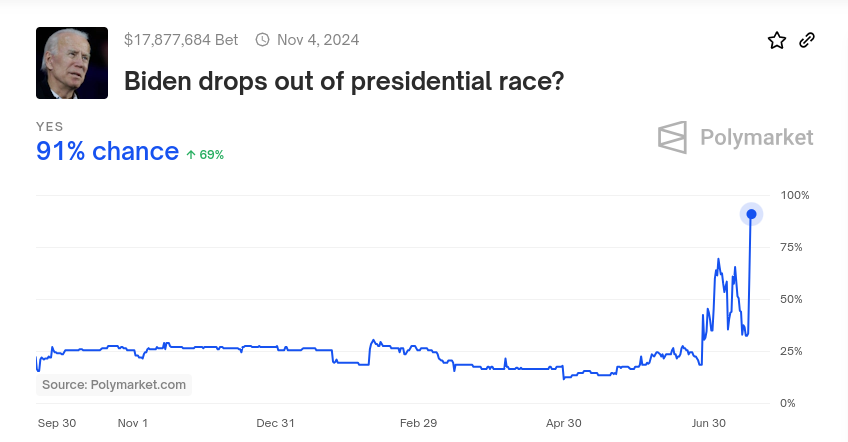Click the star favorite icon
This screenshot has width=848, height=442.
coord(777,40)
